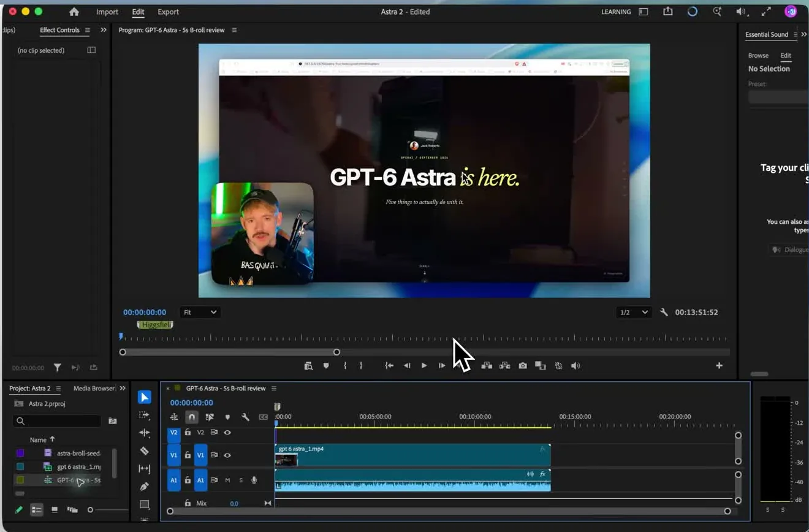Viewport: 809px width, 532px height.
Task: Open Program monitor settings wrench
Action: tap(664, 312)
